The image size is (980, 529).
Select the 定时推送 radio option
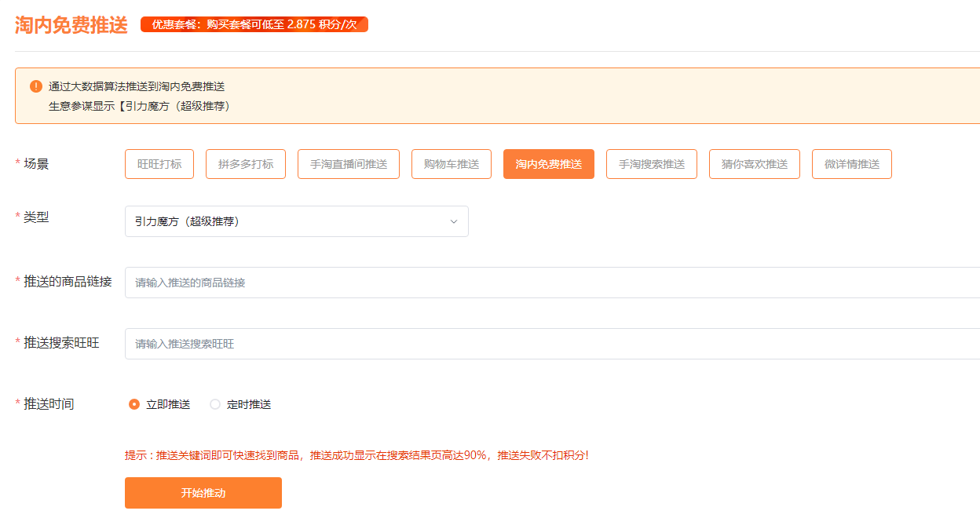[x=240, y=404]
